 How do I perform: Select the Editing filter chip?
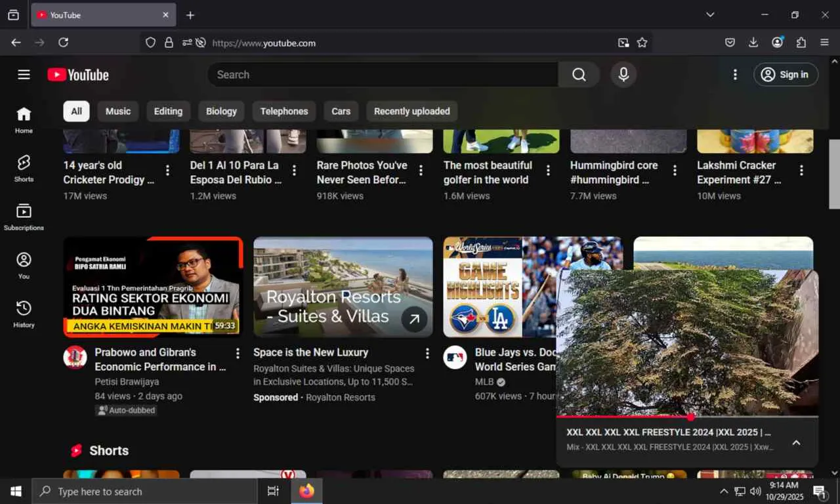(x=168, y=111)
